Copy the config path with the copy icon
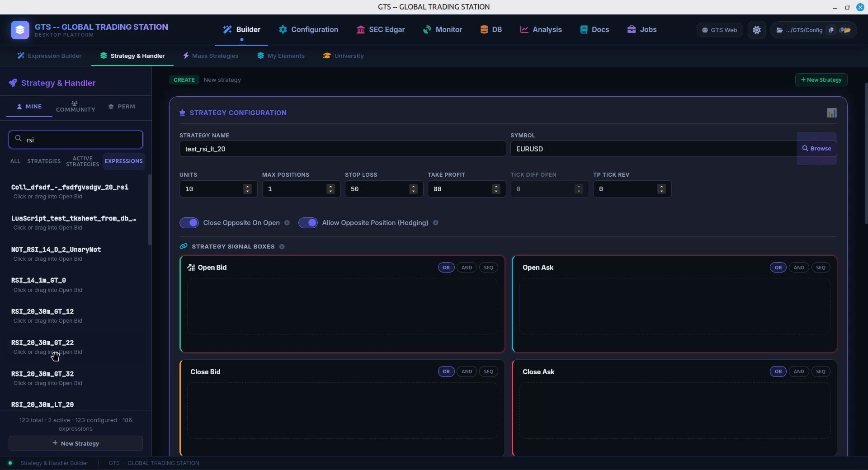 [831, 30]
